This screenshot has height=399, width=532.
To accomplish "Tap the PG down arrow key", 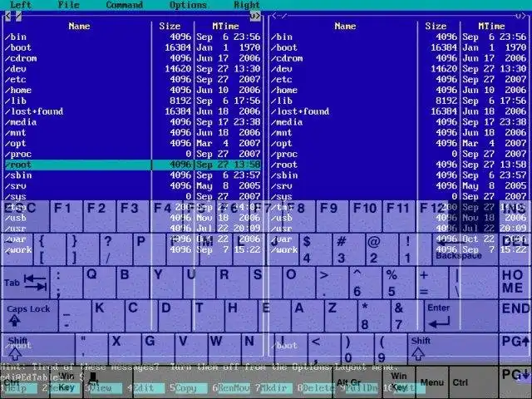I will 515,382.
